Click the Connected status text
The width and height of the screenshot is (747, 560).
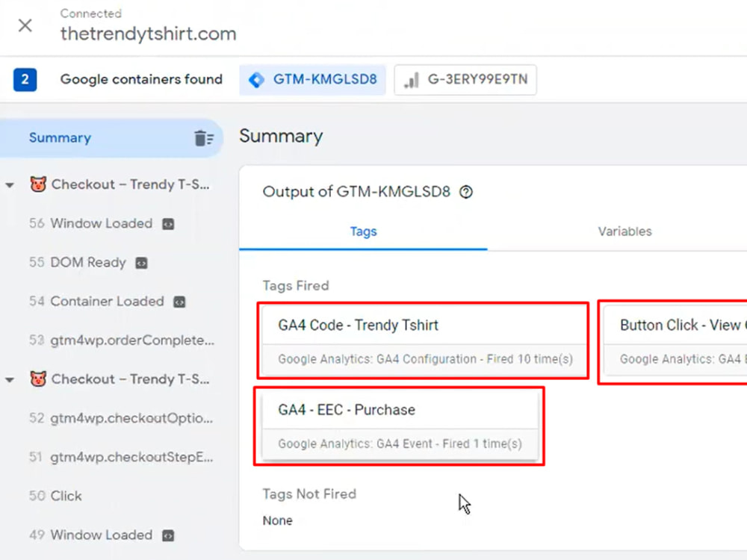click(x=90, y=13)
